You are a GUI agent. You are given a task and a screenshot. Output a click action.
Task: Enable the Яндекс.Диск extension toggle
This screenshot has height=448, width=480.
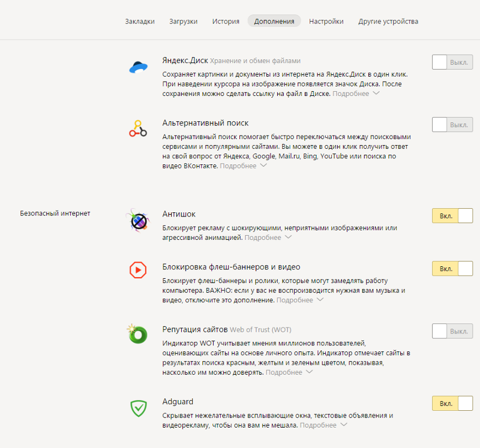point(452,62)
